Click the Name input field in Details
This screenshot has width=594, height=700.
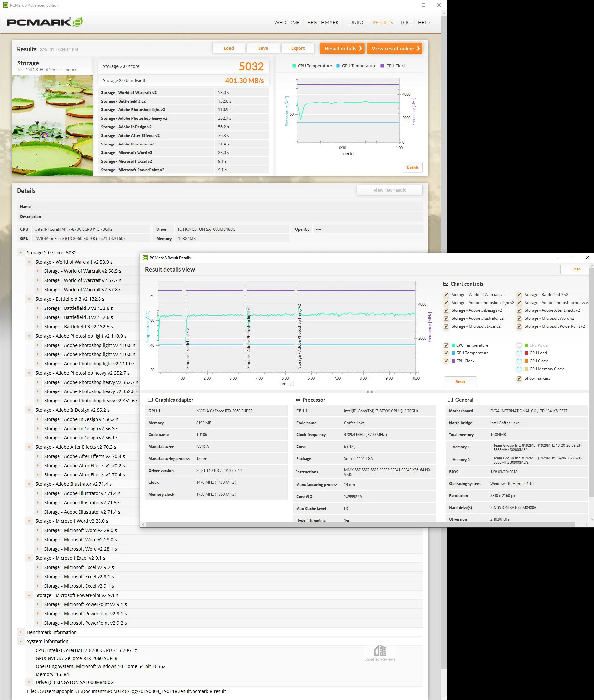pyautogui.click(x=233, y=207)
